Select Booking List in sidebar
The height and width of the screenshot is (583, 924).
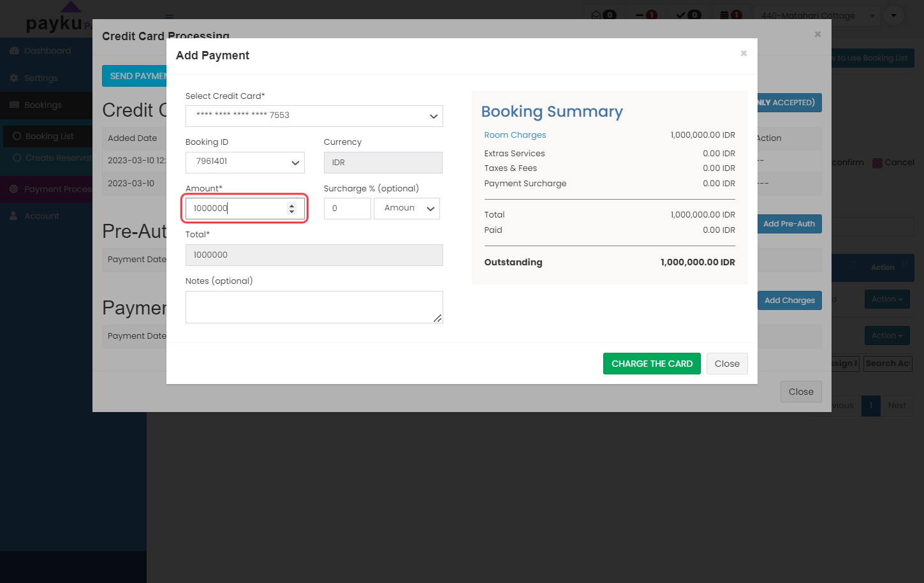click(x=49, y=137)
